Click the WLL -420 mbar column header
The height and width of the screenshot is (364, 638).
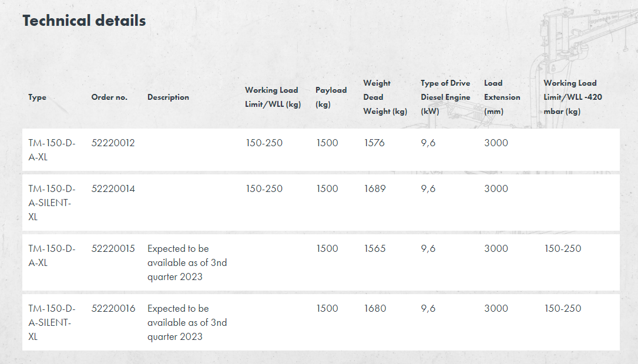[572, 97]
